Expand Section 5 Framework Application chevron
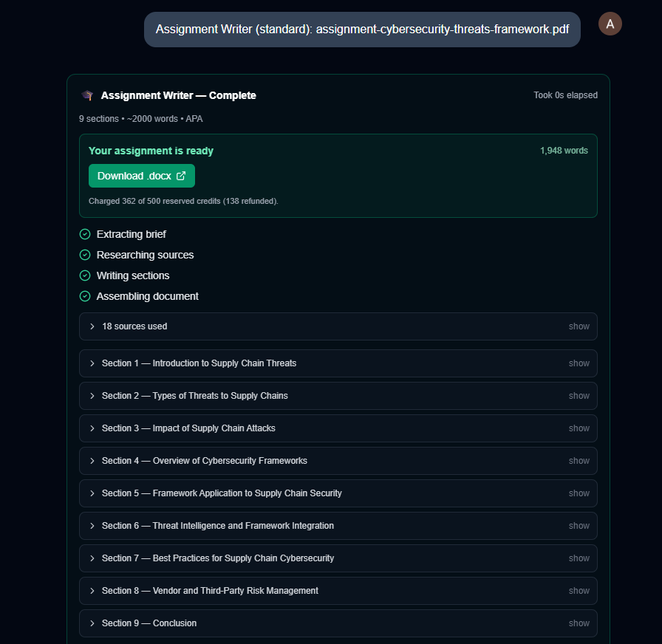Image resolution: width=662 pixels, height=644 pixels. click(x=92, y=493)
